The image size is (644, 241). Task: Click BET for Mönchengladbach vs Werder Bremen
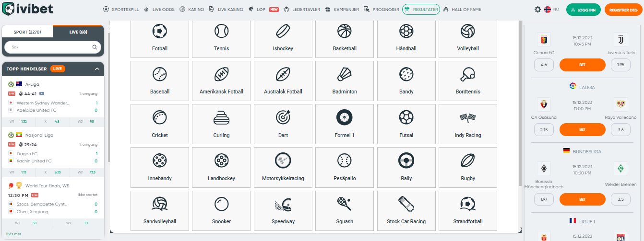point(583,199)
